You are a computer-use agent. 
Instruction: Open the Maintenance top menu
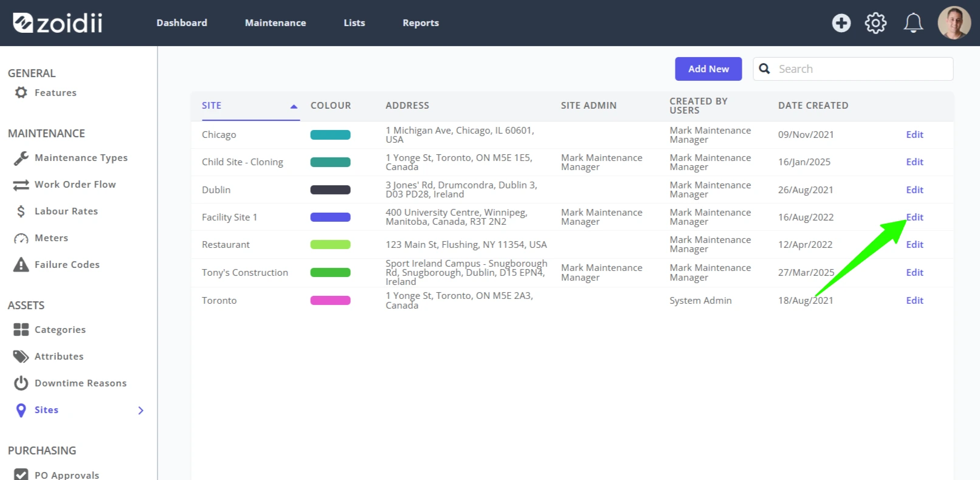coord(275,23)
